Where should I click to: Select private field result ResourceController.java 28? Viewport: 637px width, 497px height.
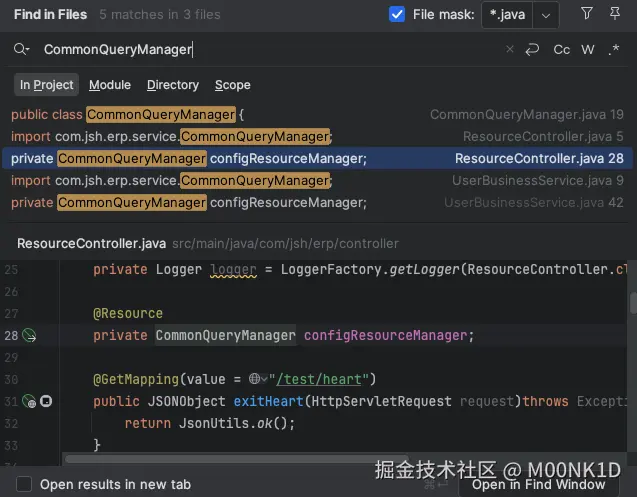[318, 158]
